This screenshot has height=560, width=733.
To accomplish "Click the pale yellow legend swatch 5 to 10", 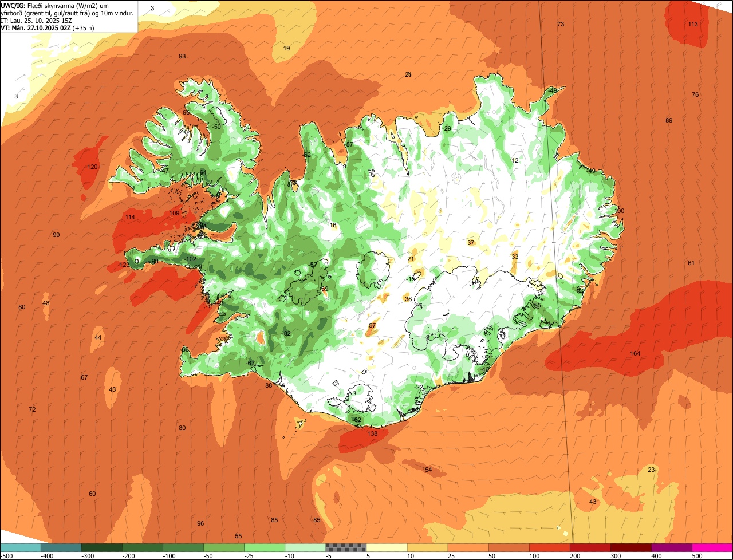I will (x=387, y=547).
